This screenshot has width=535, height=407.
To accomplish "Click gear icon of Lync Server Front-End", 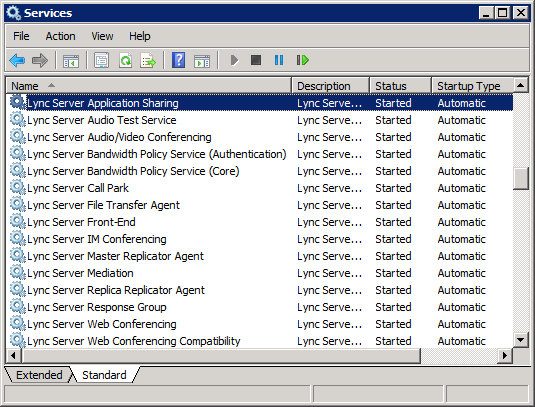I will (18, 221).
